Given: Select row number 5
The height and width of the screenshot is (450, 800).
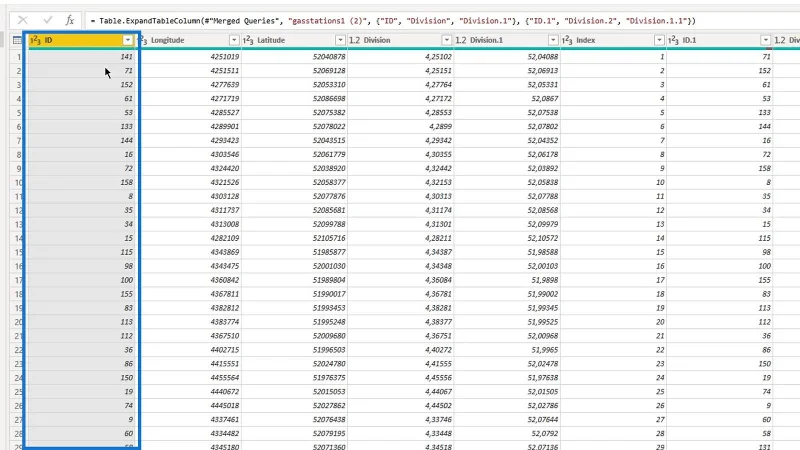Looking at the screenshot, I should tap(18, 112).
